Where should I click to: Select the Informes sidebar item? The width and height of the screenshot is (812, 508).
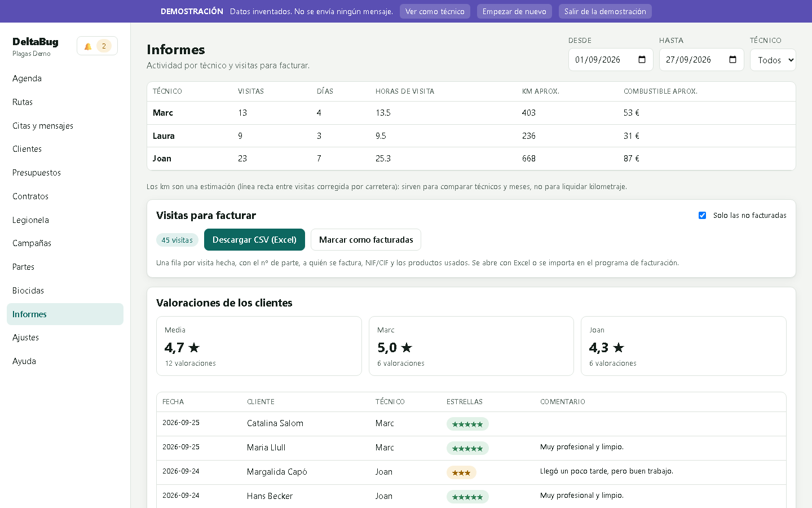(65, 314)
